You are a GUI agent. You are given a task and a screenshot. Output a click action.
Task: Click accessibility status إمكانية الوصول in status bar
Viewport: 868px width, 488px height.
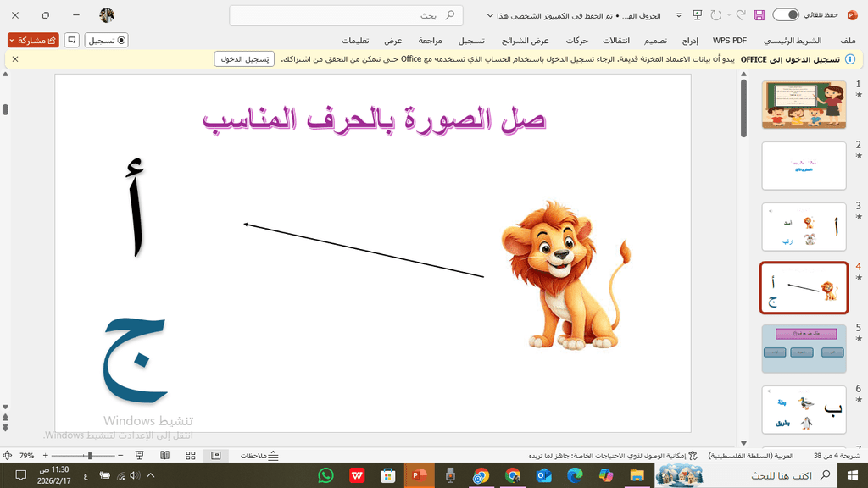pos(614,456)
